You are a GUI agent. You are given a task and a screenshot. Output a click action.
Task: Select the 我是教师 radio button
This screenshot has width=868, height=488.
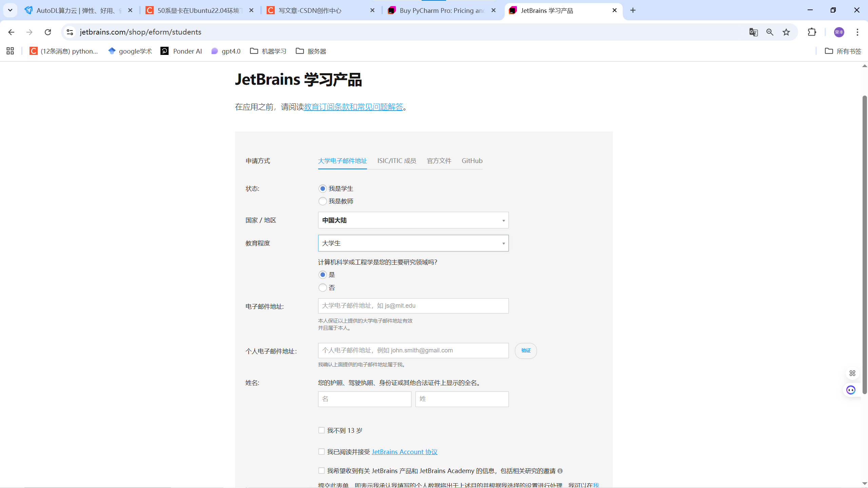[322, 201]
